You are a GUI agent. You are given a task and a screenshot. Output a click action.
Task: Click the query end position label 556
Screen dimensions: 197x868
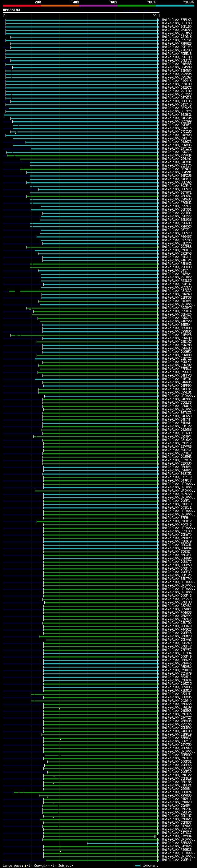[155, 15]
